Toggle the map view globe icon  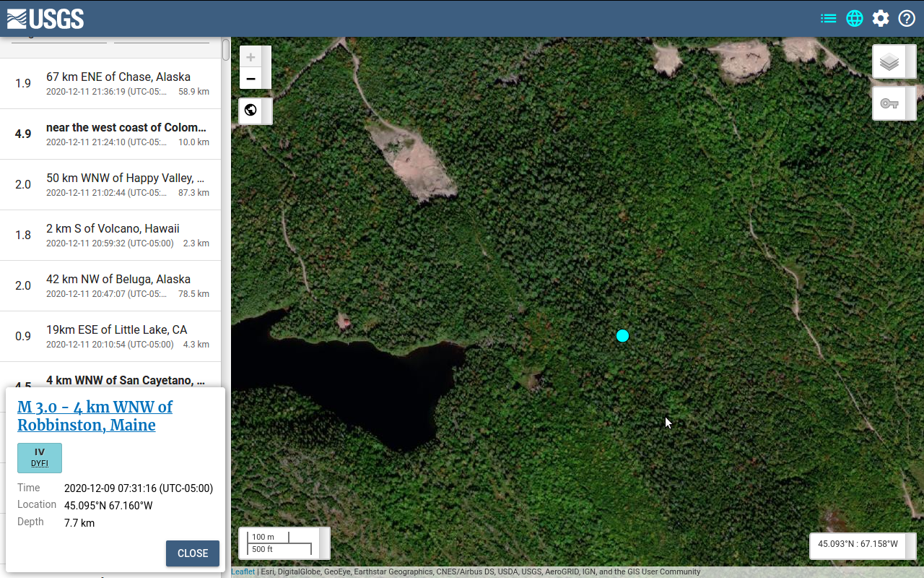tap(855, 19)
